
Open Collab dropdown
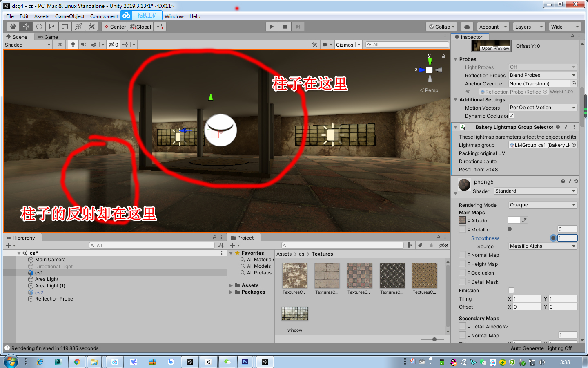[x=441, y=27]
